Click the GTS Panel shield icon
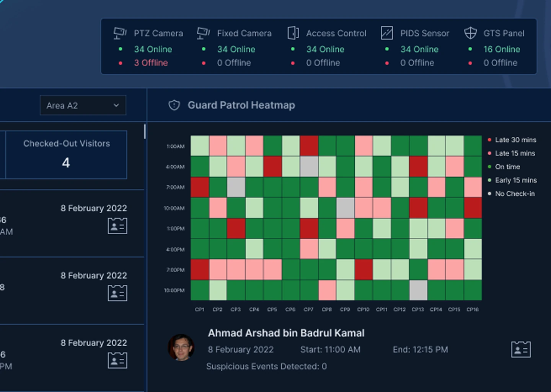The image size is (551, 392). click(470, 33)
